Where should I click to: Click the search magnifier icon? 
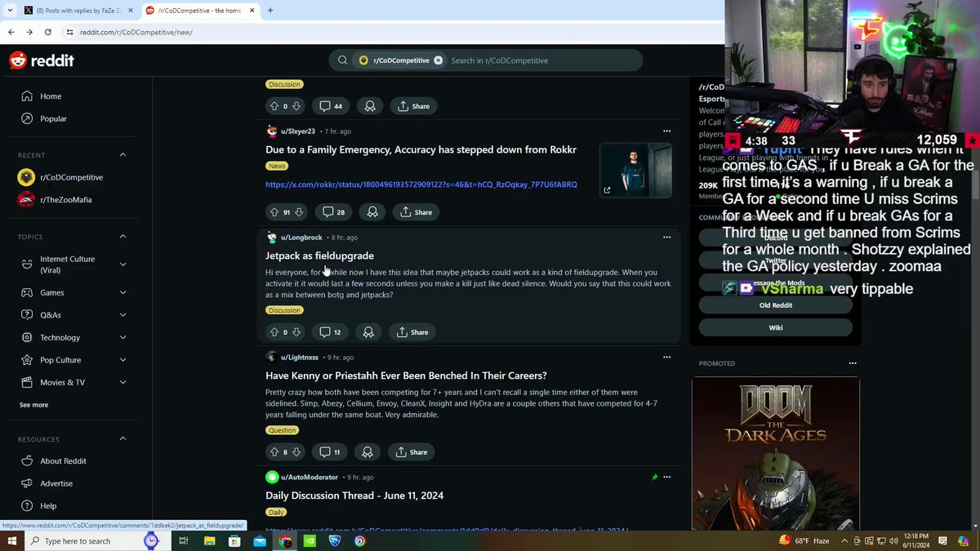pyautogui.click(x=342, y=60)
